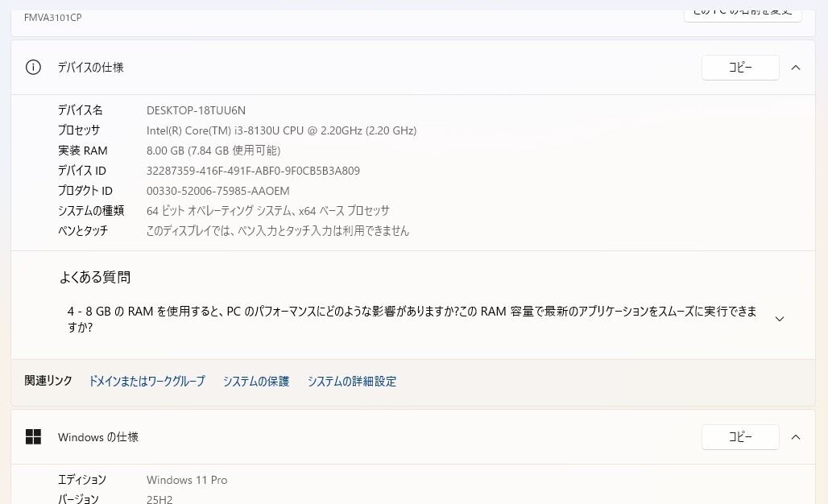This screenshot has height=504, width=828.
Task: Select version value 25H2
Action: 159,499
